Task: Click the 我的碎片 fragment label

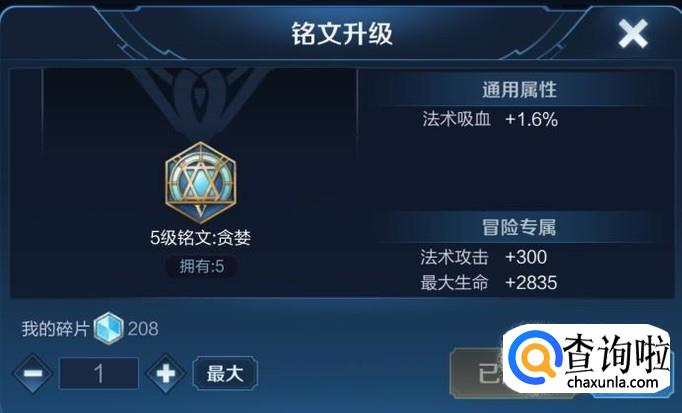Action: pos(56,329)
